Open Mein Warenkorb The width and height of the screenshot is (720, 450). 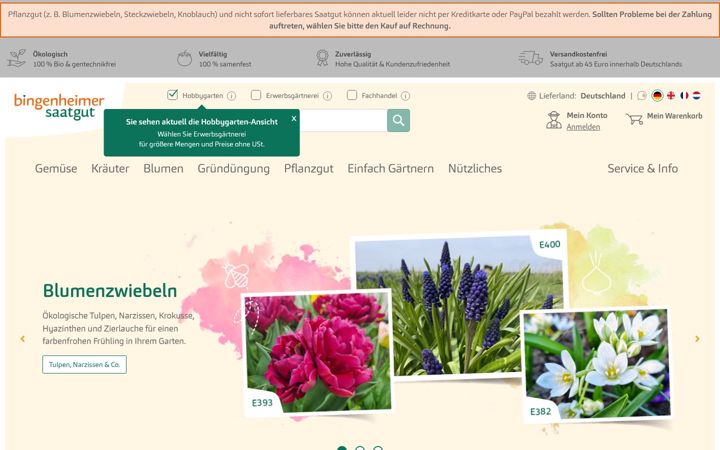(675, 116)
